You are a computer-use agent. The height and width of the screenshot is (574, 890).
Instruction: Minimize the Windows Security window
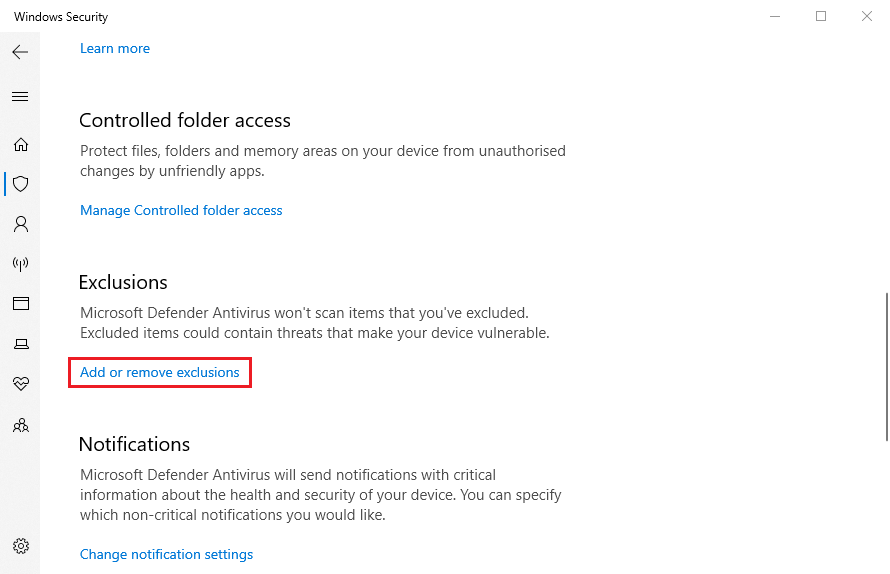click(775, 16)
